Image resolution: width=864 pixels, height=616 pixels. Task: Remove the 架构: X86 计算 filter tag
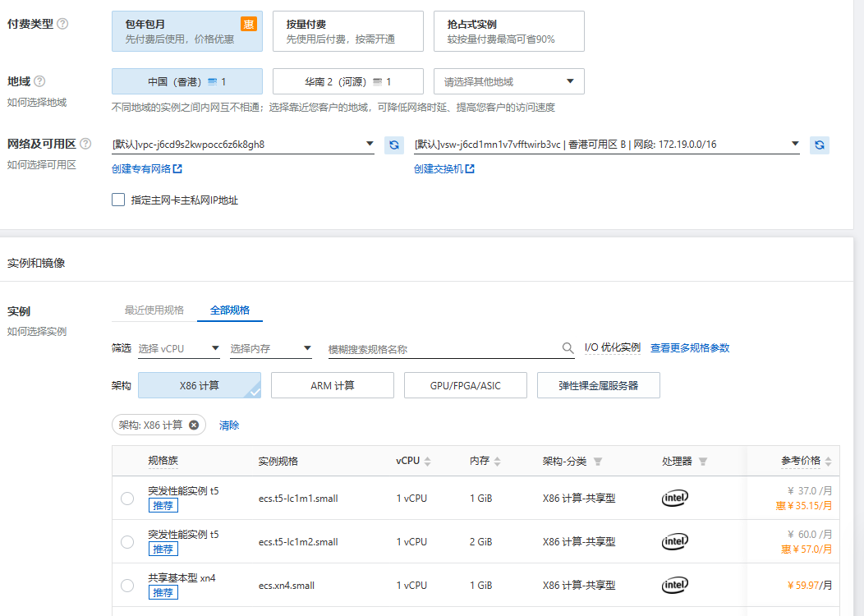coord(194,425)
